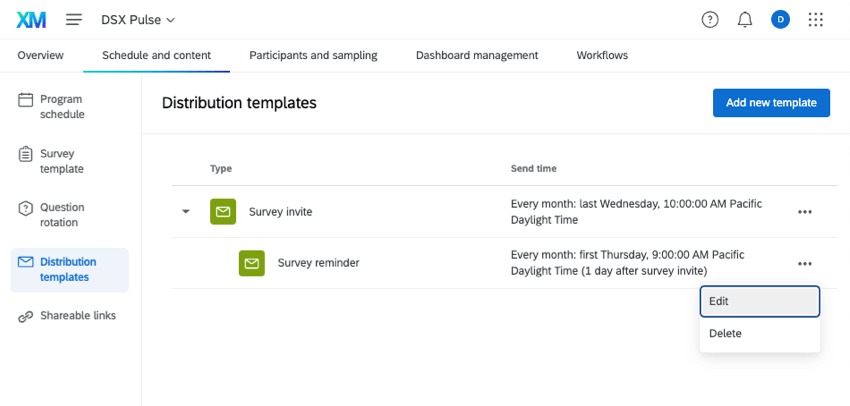Viewport: 850px width, 406px height.
Task: Switch to the Overview tab
Action: click(41, 56)
